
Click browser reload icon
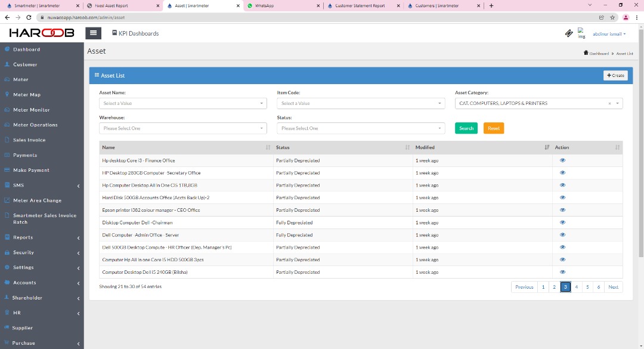coord(29,17)
